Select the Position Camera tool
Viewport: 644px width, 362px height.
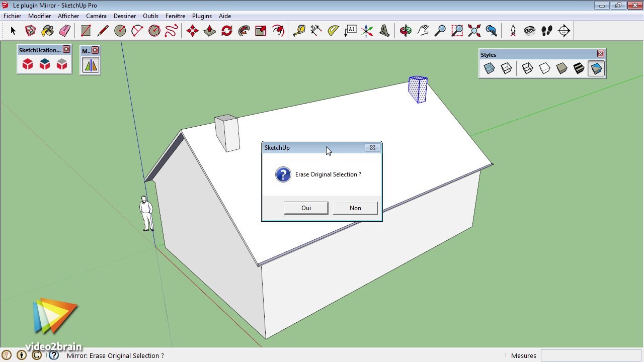(x=513, y=31)
